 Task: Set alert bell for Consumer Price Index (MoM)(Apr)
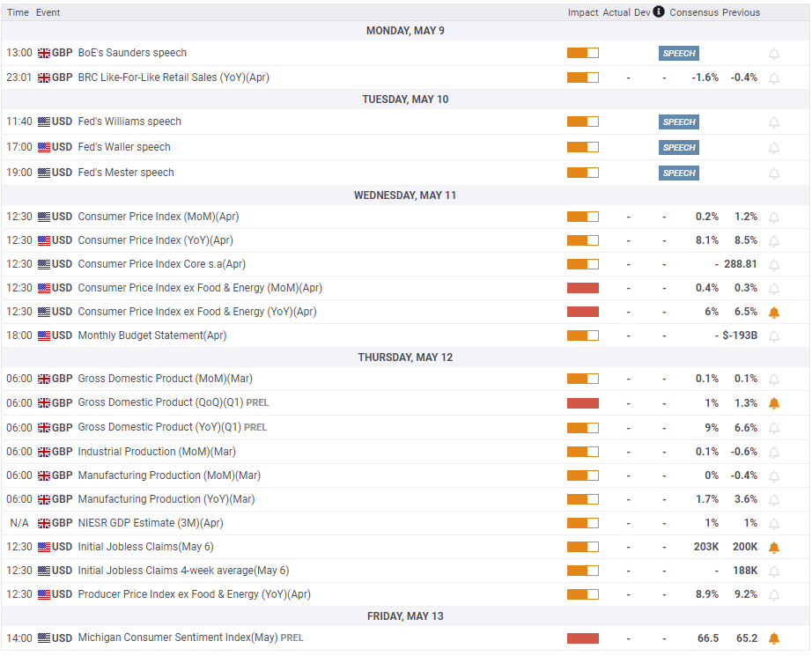click(773, 217)
